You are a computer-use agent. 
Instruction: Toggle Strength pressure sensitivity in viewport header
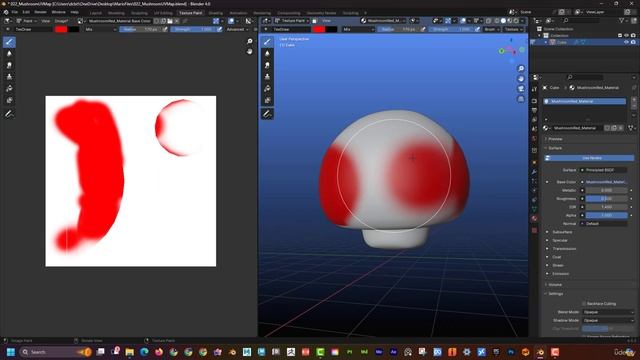(x=477, y=29)
